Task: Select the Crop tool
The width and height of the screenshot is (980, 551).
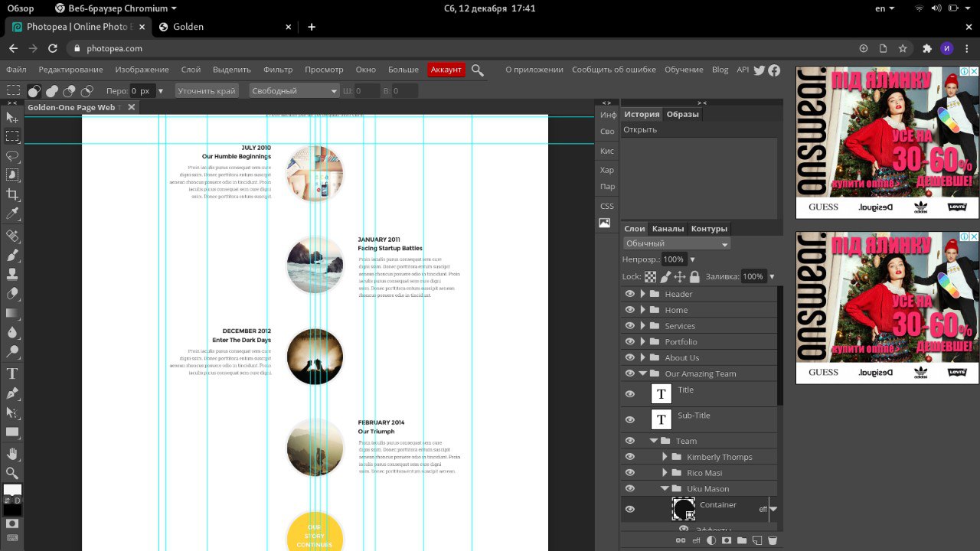Action: (x=12, y=194)
